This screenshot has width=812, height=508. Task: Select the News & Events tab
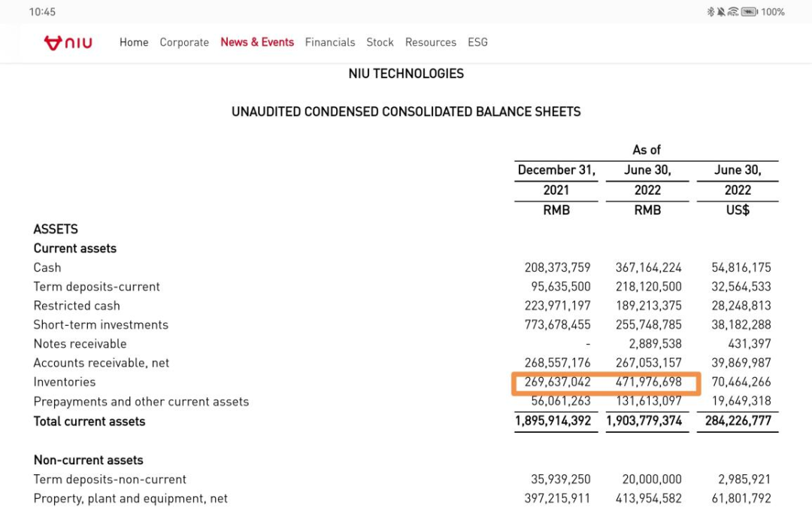(x=257, y=43)
